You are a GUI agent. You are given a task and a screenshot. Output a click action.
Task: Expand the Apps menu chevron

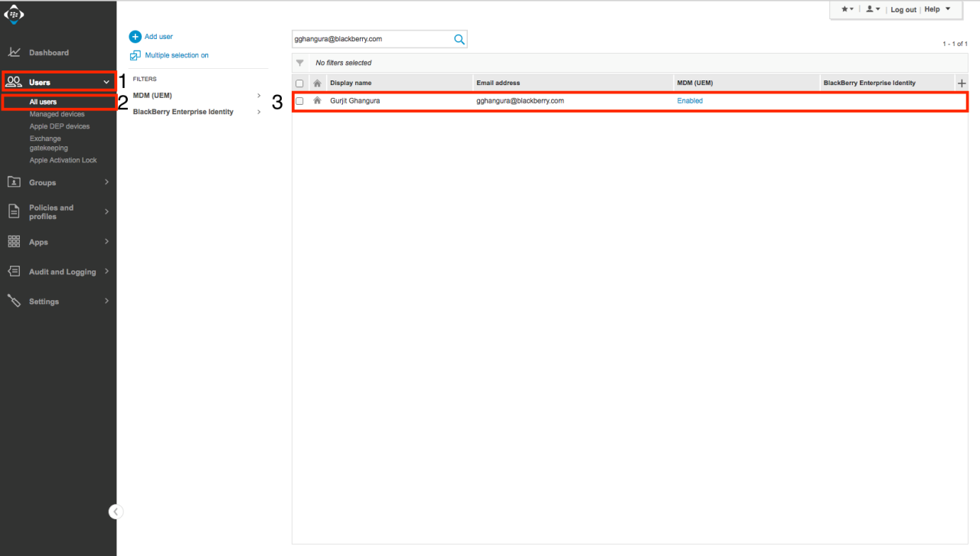pyautogui.click(x=106, y=241)
